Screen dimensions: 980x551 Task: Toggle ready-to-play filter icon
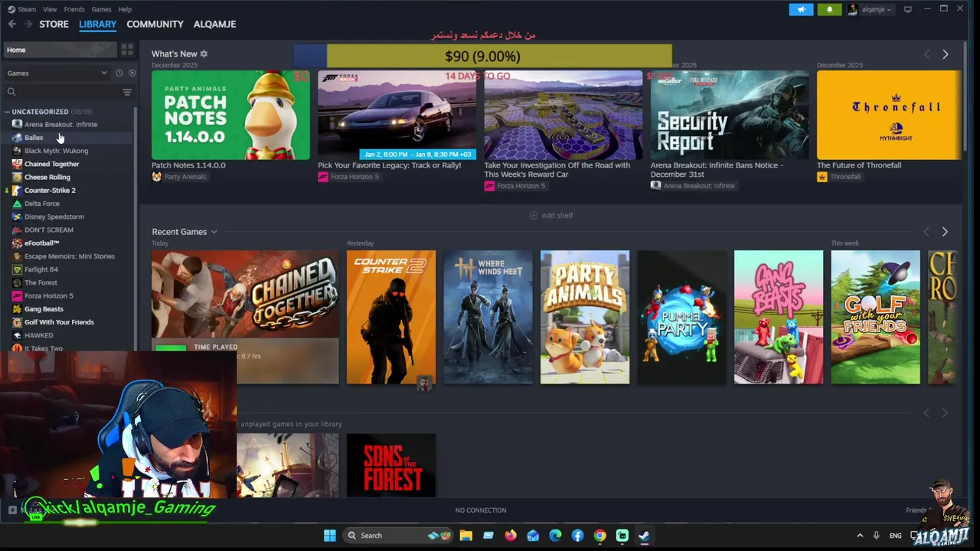click(132, 73)
